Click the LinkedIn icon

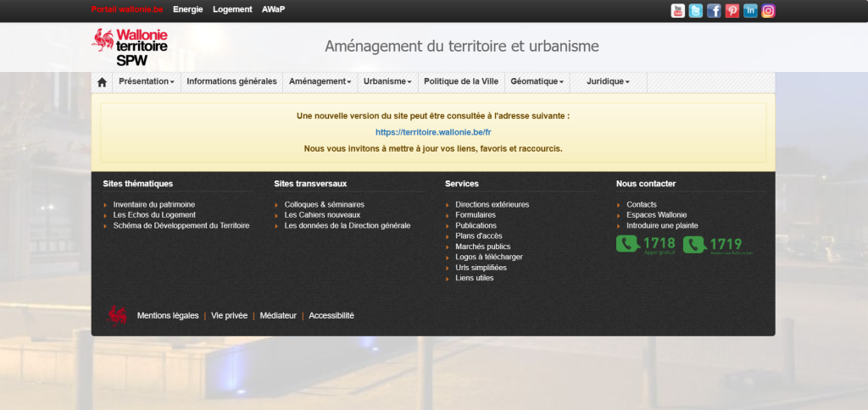(750, 11)
